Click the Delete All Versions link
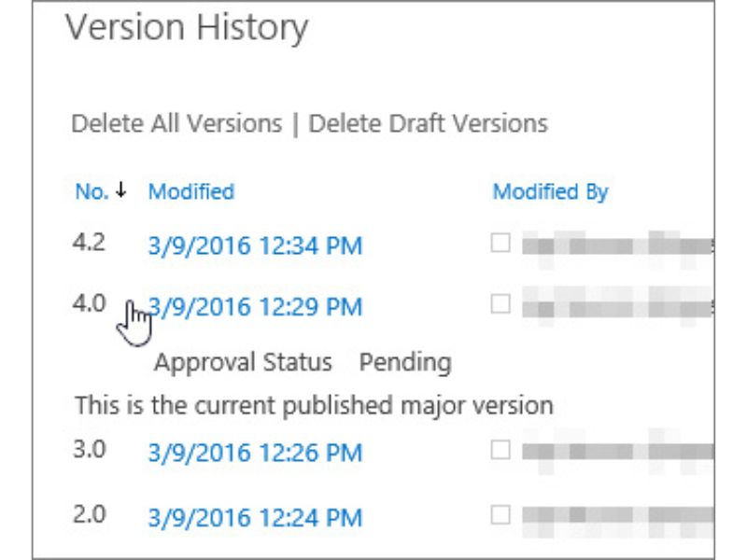The width and height of the screenshot is (747, 560). 176,123
